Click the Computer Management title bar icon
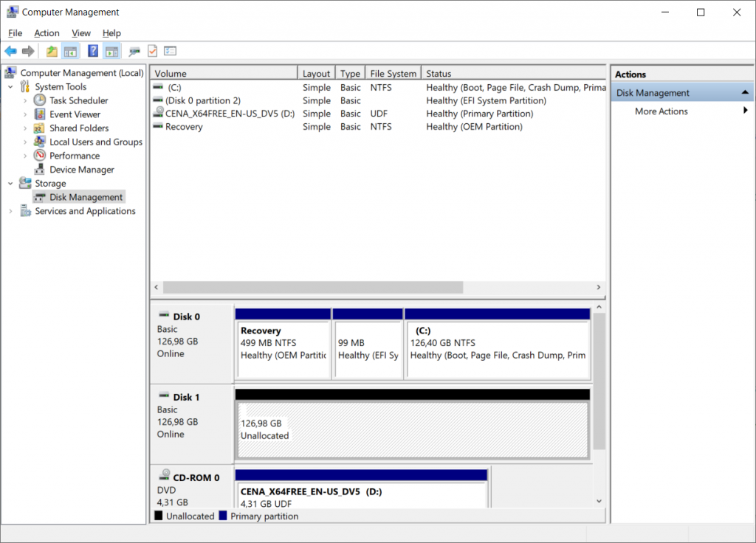Screen dimensions: 756x543 point(12,12)
